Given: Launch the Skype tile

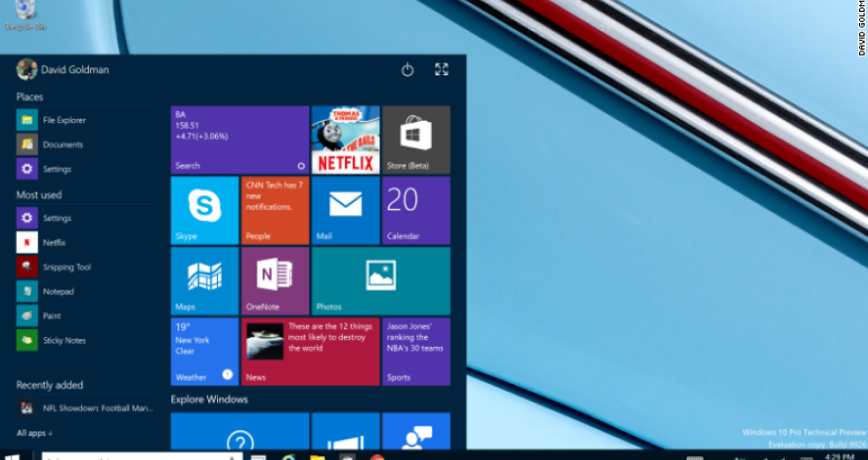Looking at the screenshot, I should pos(205,210).
